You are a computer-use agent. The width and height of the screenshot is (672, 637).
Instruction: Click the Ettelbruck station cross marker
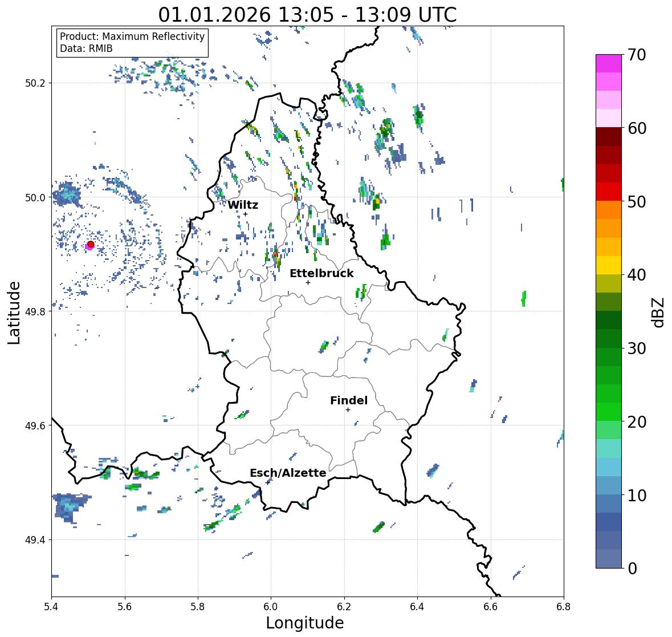click(x=308, y=282)
